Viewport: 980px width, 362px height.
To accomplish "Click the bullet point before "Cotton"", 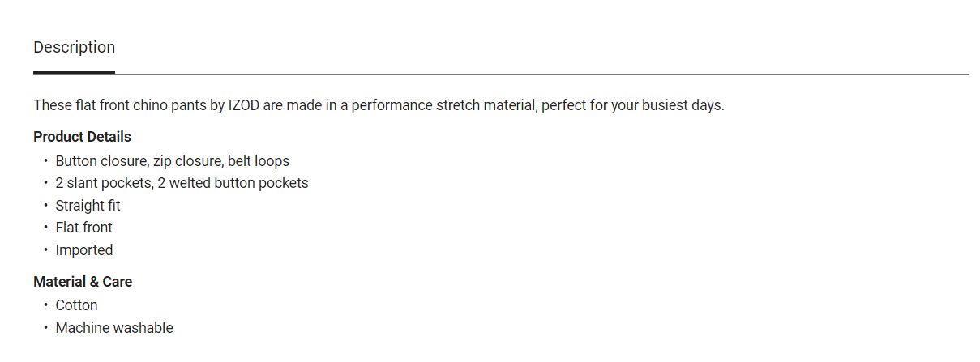I will [46, 305].
